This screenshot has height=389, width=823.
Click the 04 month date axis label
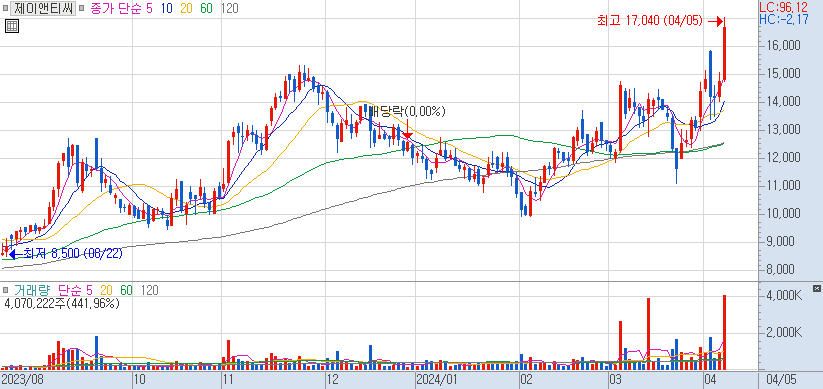[710, 380]
